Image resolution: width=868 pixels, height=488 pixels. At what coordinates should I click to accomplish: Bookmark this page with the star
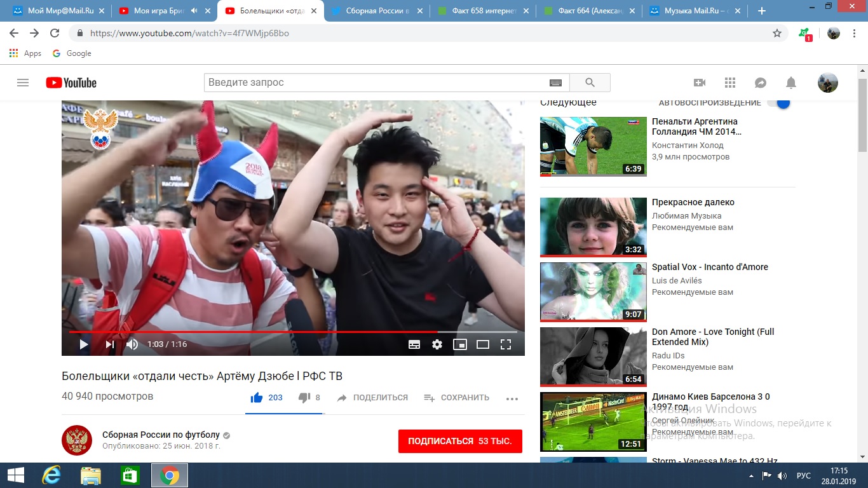776,33
